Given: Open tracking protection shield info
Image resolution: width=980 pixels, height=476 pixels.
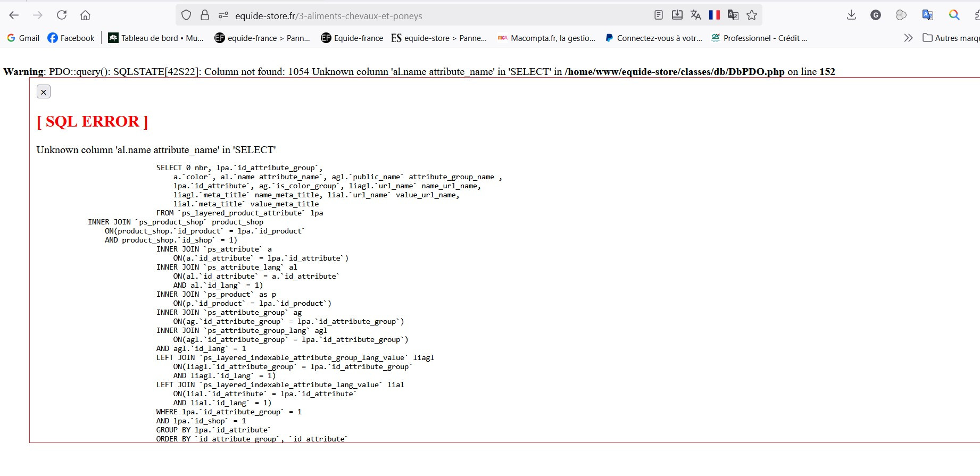Looking at the screenshot, I should point(186,15).
